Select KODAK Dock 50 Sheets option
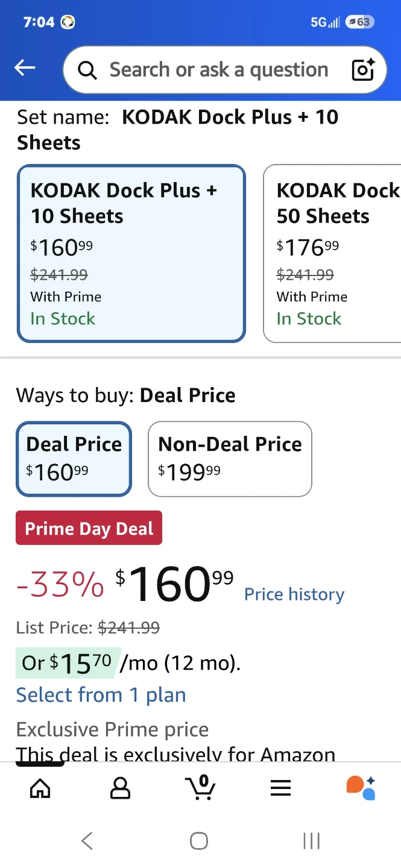Screen dimensions: 401x868 click(x=332, y=254)
